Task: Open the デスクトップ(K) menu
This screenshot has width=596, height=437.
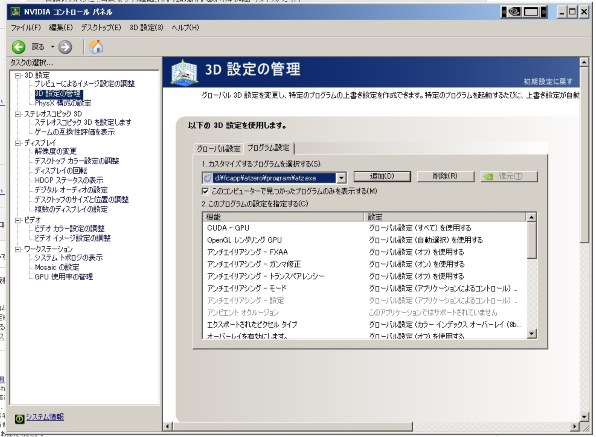Action: pos(101,28)
